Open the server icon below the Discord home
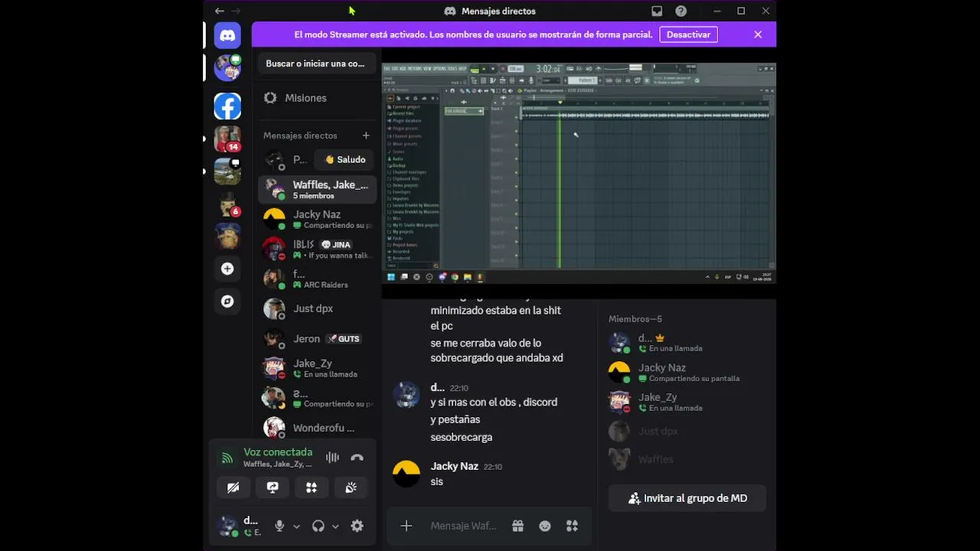This screenshot has height=551, width=980. (227, 67)
